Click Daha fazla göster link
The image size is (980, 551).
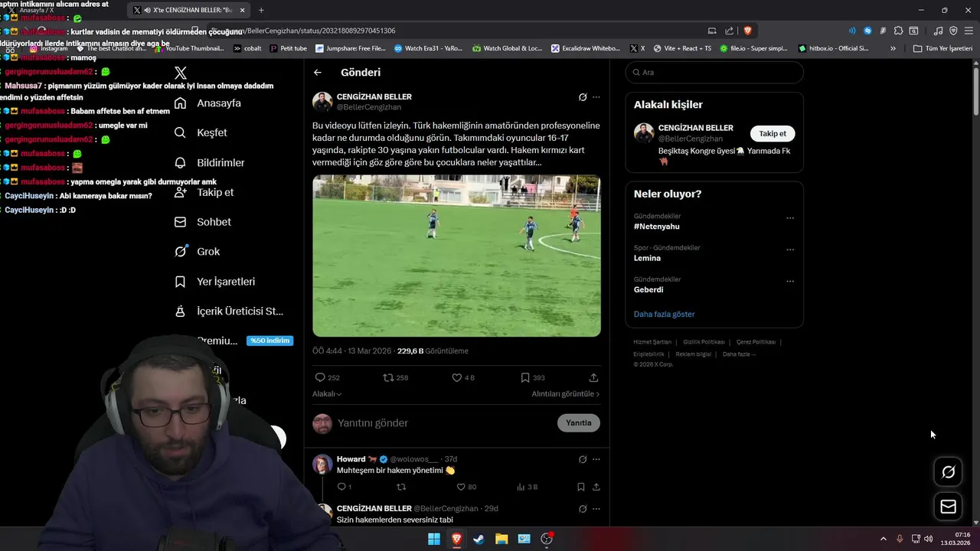tap(664, 314)
